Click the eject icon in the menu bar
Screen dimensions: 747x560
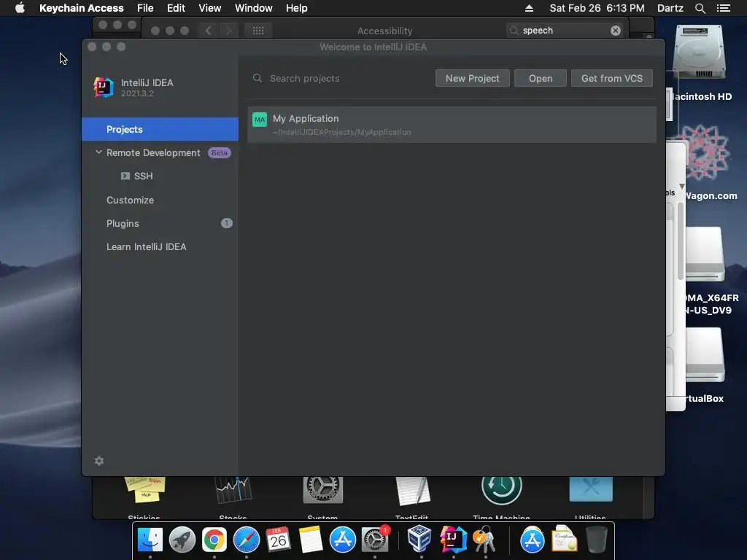coord(529,8)
